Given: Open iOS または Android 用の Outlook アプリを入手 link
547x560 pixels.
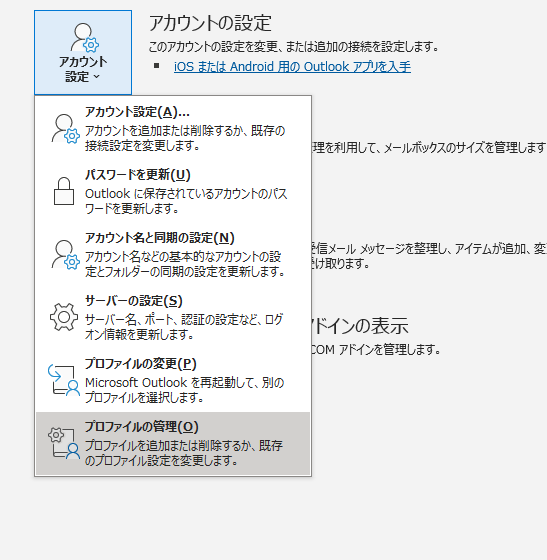Looking at the screenshot, I should point(292,67).
